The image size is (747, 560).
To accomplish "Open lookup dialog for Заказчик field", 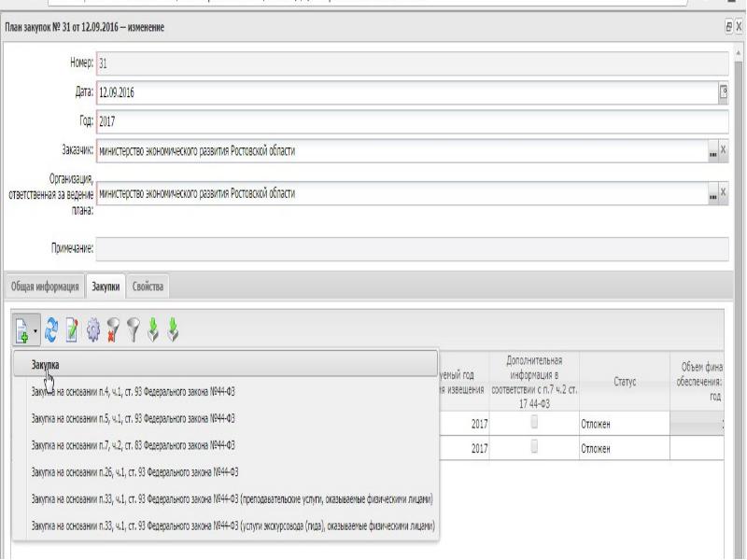I will click(712, 151).
